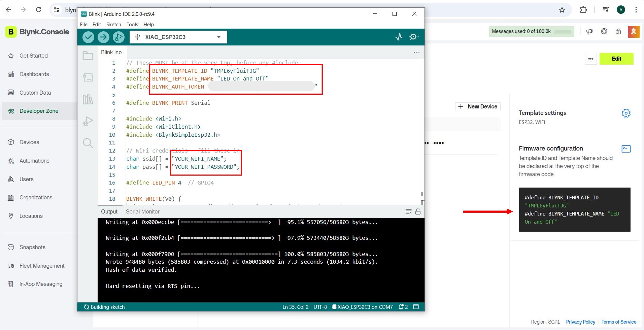Screen dimensions: 644x330
Task: Open the Edit menu in Arduino IDE
Action: coord(96,24)
